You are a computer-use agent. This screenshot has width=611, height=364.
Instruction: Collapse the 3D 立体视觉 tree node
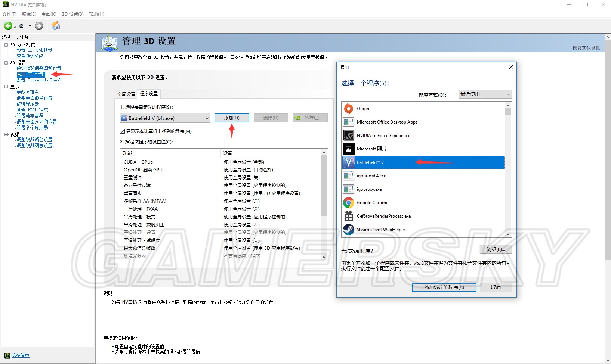point(6,45)
